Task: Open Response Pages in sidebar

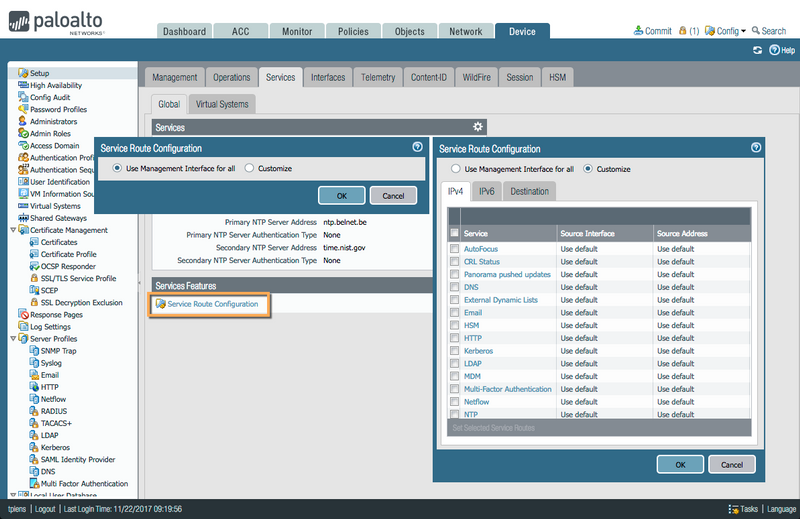Action: [56, 315]
